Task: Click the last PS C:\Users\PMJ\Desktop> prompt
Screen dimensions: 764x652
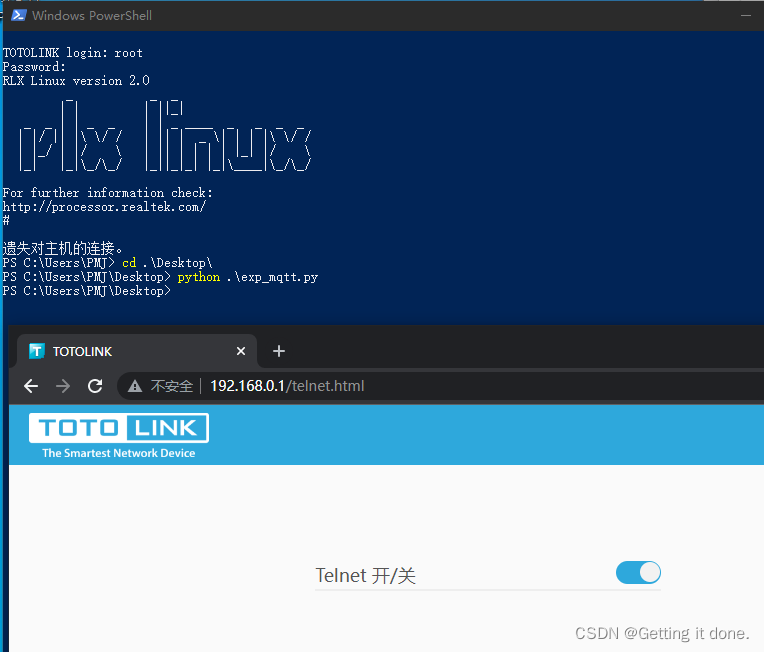Action: coord(87,291)
